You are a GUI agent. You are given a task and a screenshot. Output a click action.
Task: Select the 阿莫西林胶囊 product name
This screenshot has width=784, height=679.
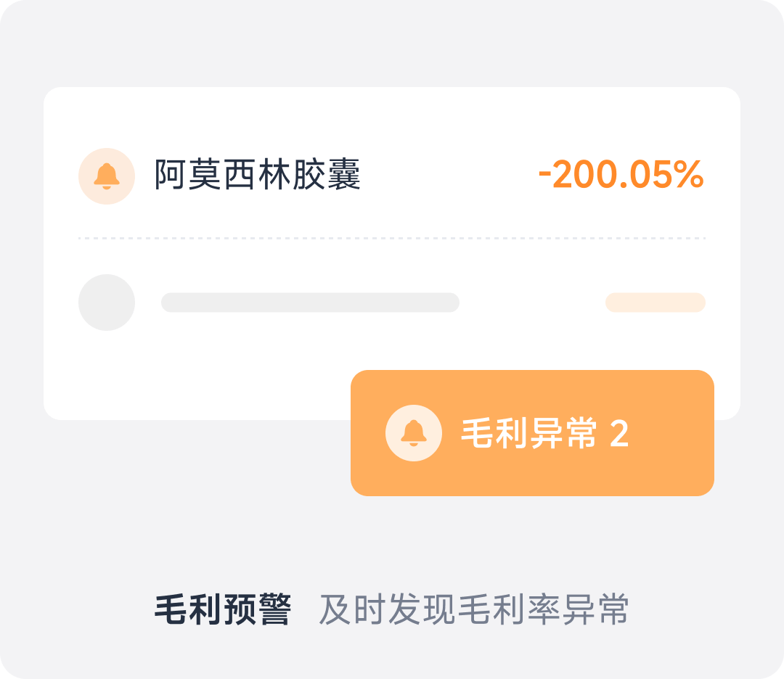click(x=258, y=176)
